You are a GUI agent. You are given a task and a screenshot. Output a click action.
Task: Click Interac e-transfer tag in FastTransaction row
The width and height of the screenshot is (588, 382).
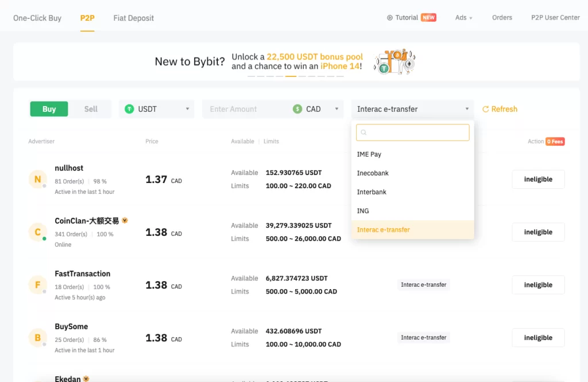click(x=423, y=285)
